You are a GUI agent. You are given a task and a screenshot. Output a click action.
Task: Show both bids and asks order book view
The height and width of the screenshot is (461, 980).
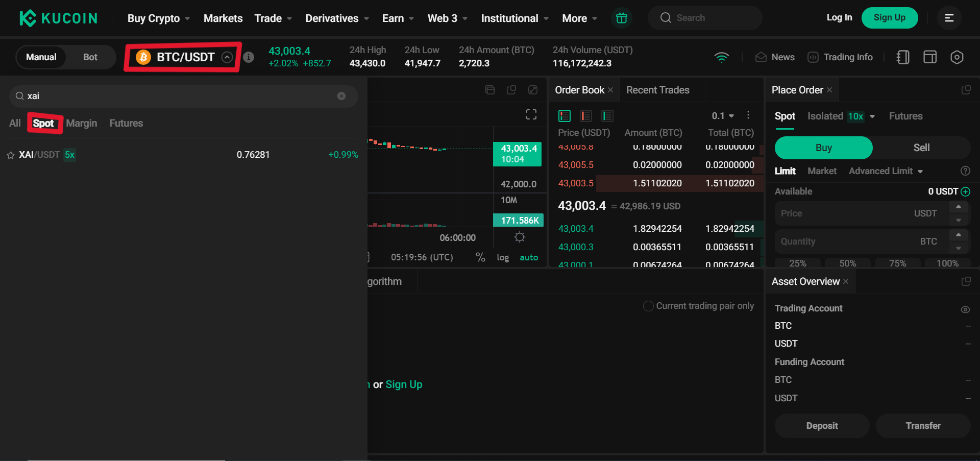coord(565,116)
